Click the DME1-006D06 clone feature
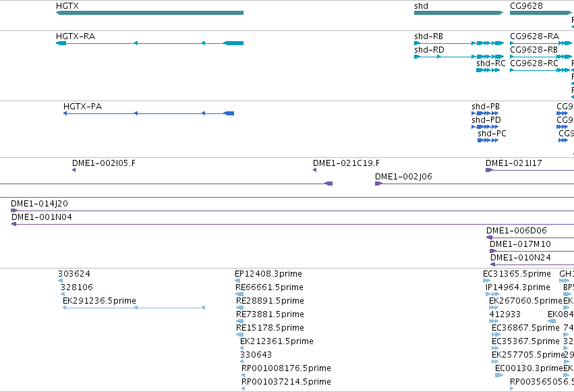This screenshot has width=574, height=392. coord(530,238)
